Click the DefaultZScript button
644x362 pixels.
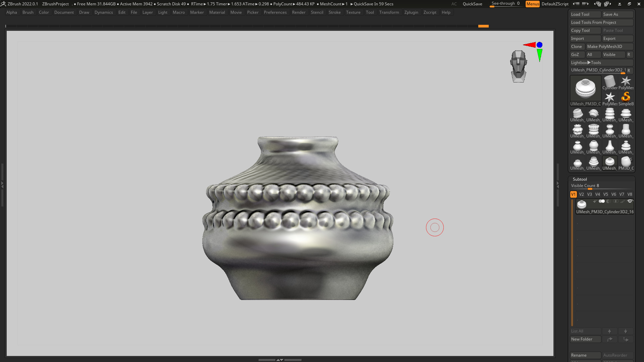555,4
